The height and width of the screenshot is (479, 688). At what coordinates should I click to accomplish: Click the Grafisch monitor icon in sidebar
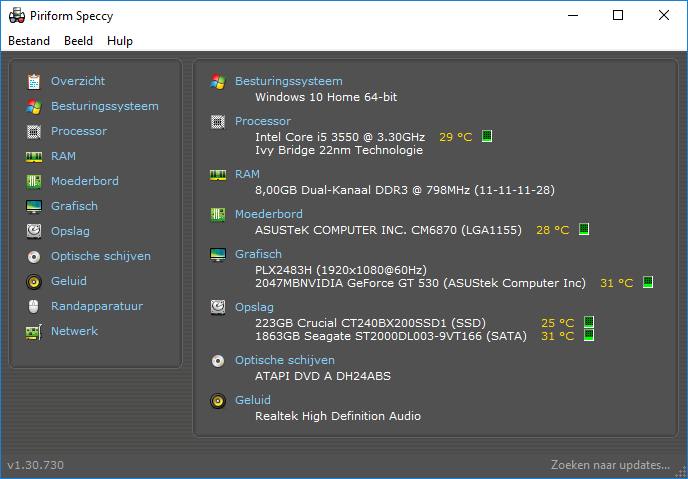[x=34, y=207]
